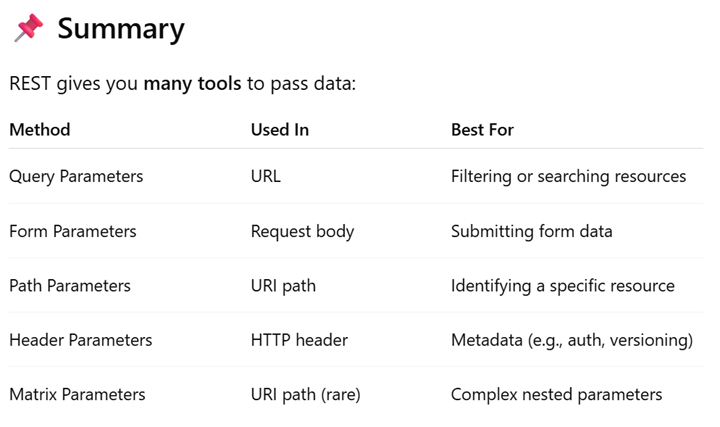Click the HTTP header cell
Image resolution: width=720 pixels, height=427 pixels.
point(299,340)
